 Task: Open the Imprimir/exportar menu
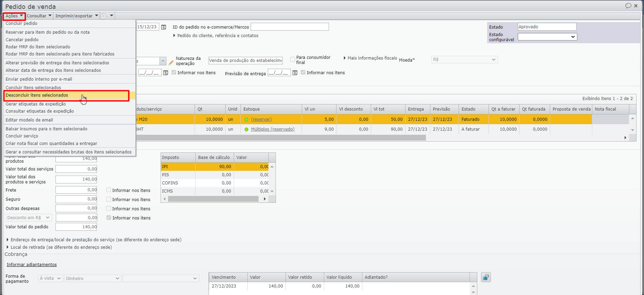77,16
